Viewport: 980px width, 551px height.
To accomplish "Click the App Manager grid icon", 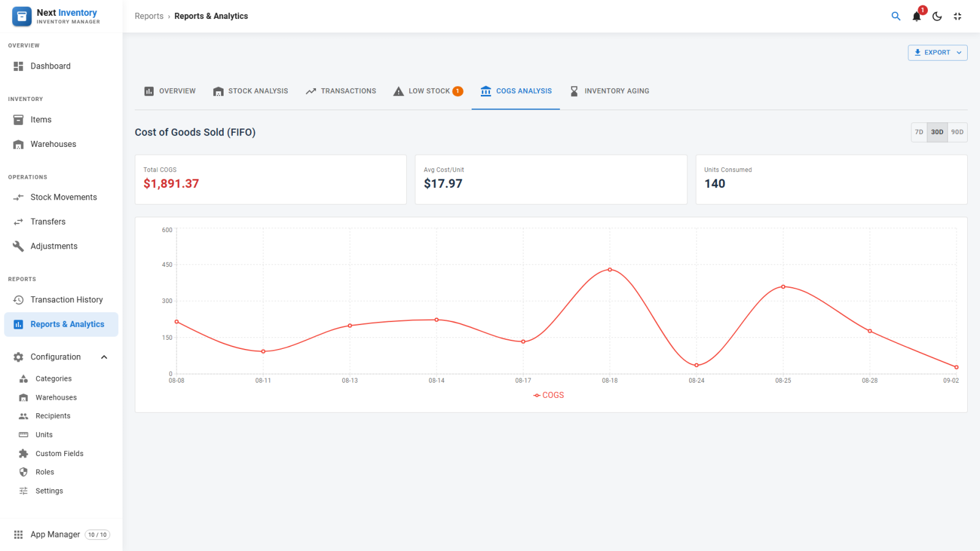I will pos(18,534).
